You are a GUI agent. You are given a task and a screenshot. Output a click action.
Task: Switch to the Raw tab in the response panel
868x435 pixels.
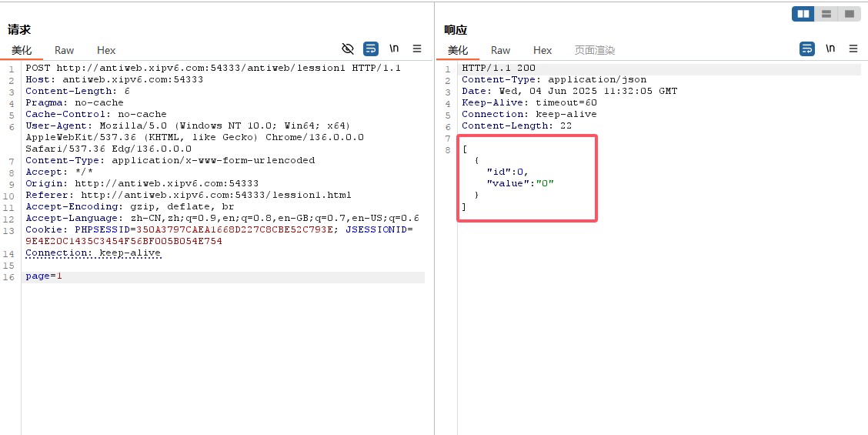[x=500, y=50]
